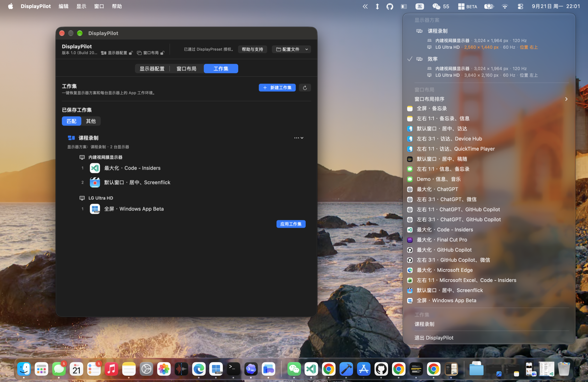Click the refresh icon next to 新建工作集
Screen dimensions: 588x382
(305, 88)
